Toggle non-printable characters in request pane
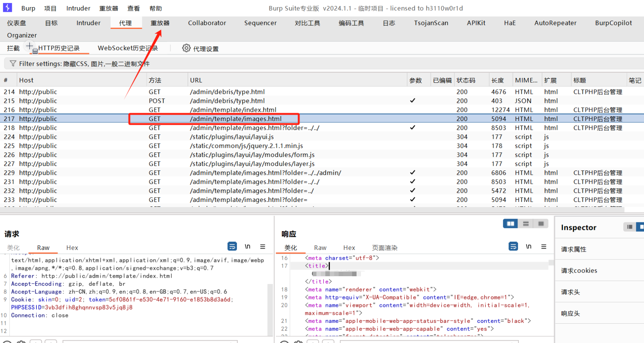The image size is (644, 343). tap(247, 246)
